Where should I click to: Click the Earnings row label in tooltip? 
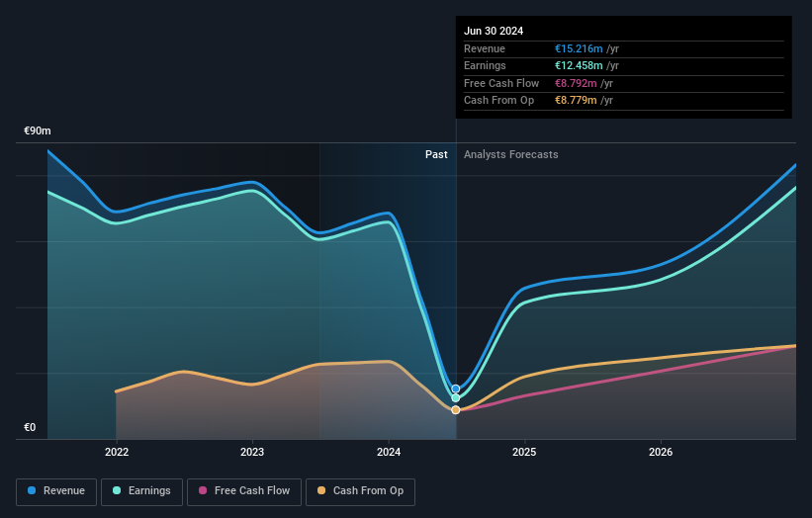[485, 65]
